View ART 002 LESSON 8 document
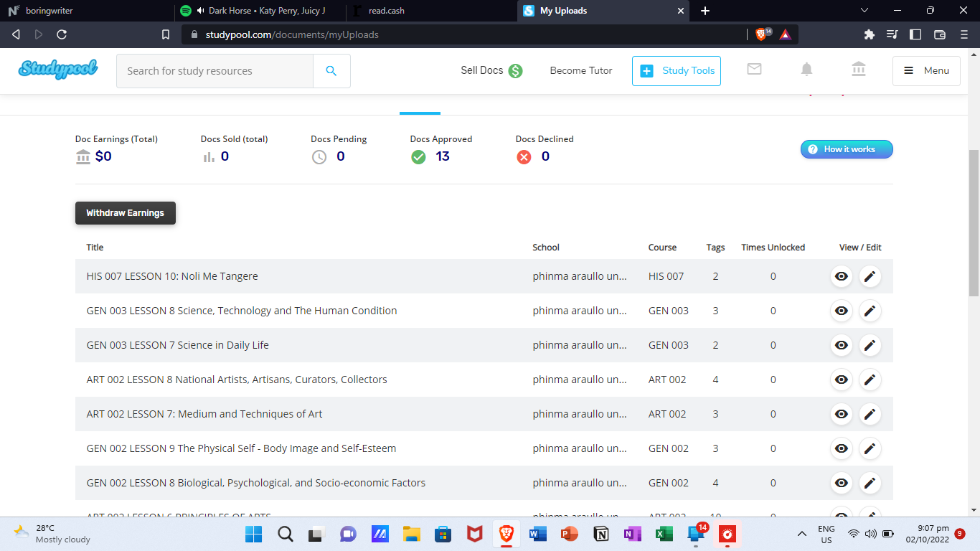This screenshot has width=980, height=551. [x=842, y=380]
